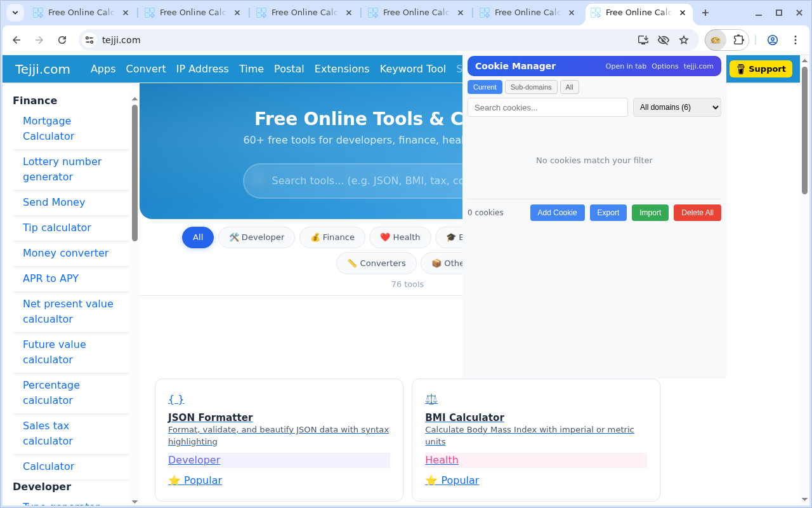Click the Tejji.com site logo
Image resolution: width=812 pixels, height=508 pixels.
coord(43,69)
